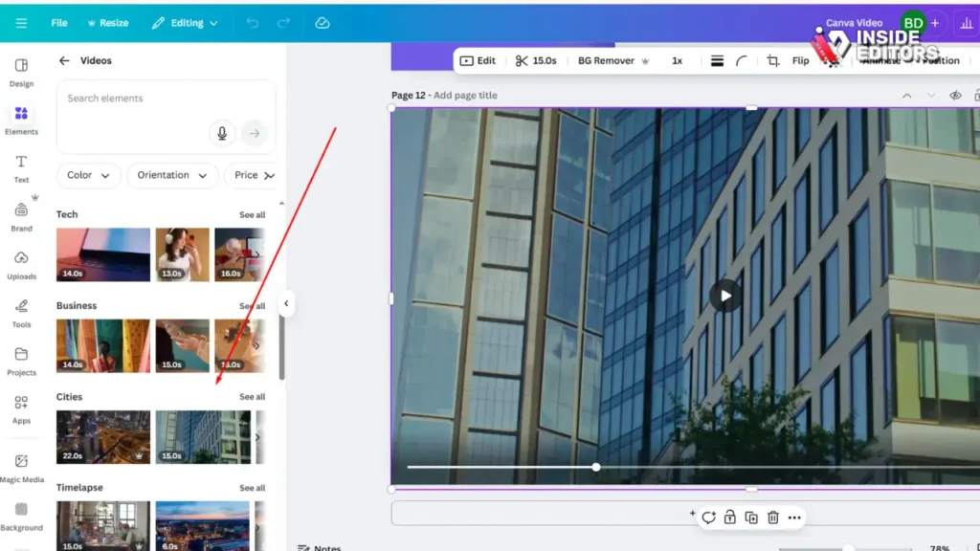Screen dimensions: 980x551
Task: Expand the Color filter dropdown
Action: tap(87, 176)
